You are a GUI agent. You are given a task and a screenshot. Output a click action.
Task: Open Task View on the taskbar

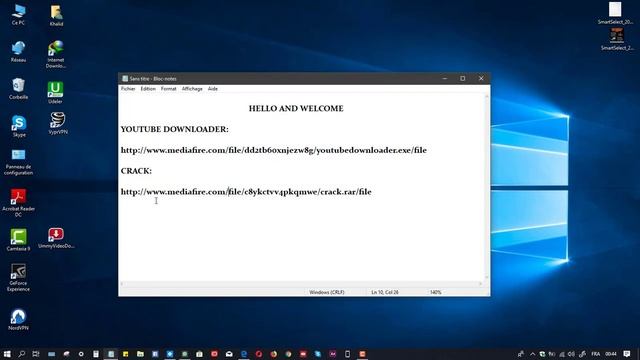coord(36,354)
